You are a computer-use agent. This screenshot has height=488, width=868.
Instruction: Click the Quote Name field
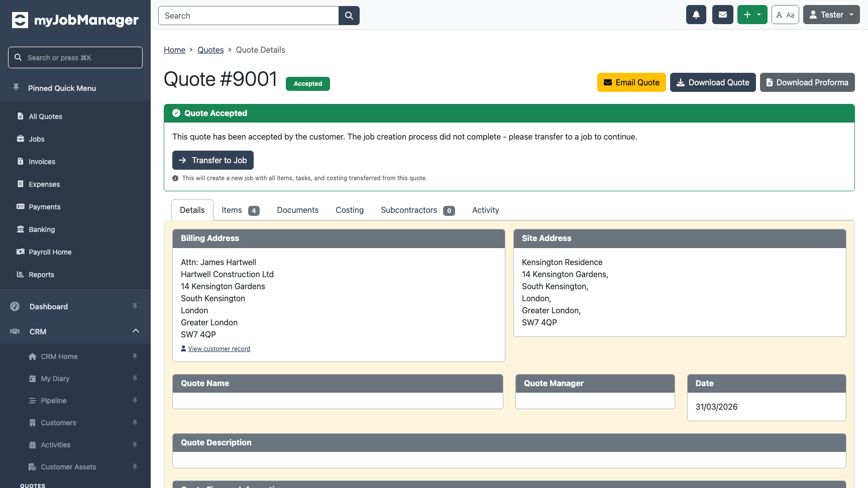point(338,401)
